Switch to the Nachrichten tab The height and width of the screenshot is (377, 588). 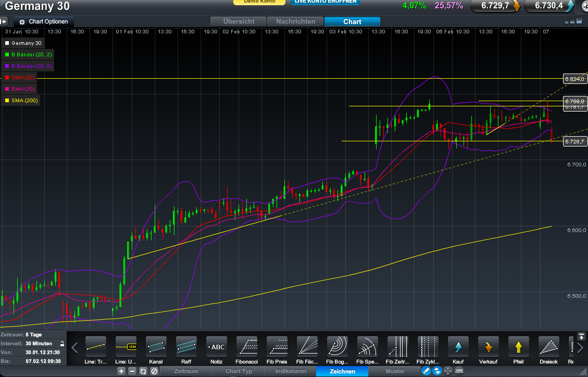(295, 21)
